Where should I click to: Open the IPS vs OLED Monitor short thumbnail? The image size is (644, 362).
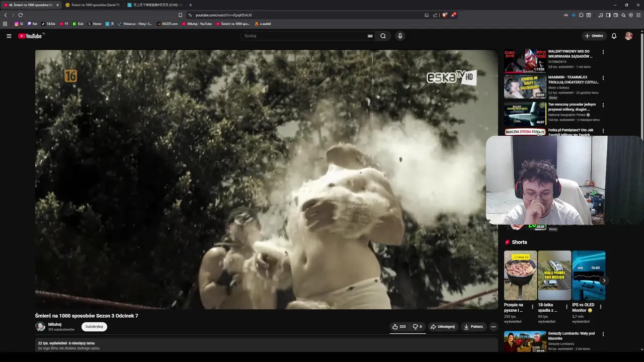pyautogui.click(x=589, y=276)
